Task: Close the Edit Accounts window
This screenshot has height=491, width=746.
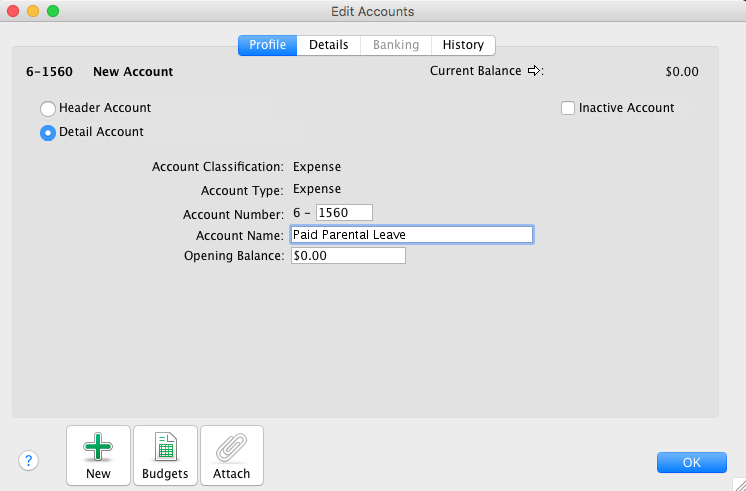Action: tap(13, 11)
